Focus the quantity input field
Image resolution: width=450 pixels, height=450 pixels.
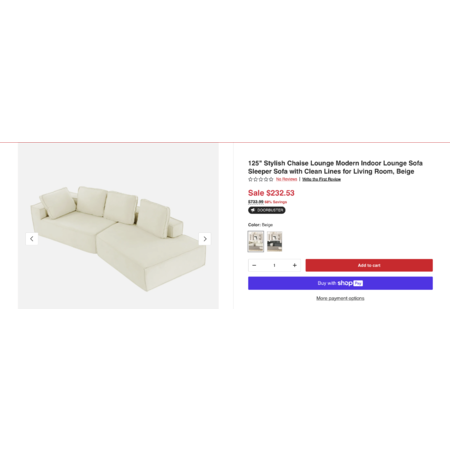274,265
